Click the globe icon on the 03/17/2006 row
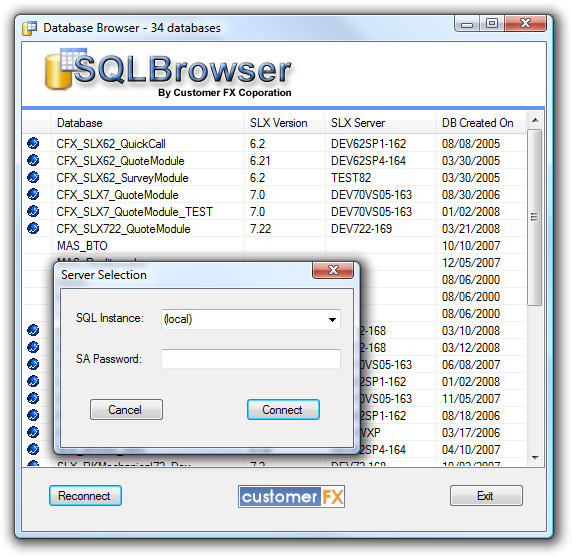This screenshot has width=572, height=557. [33, 432]
